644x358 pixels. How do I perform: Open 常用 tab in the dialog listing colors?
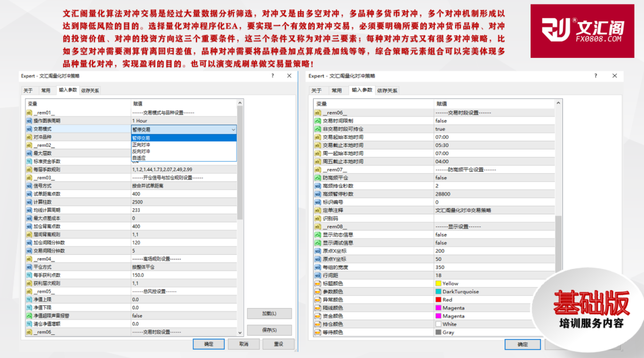coord(337,90)
